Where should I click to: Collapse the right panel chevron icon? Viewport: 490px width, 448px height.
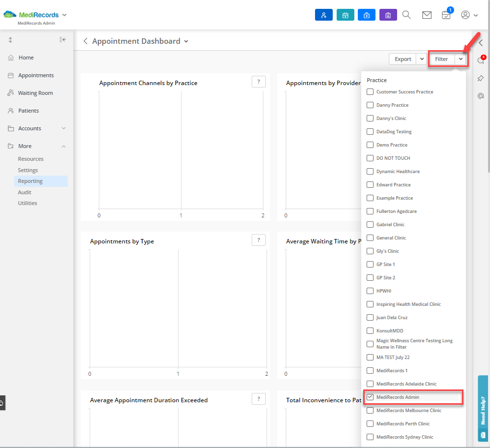(481, 43)
